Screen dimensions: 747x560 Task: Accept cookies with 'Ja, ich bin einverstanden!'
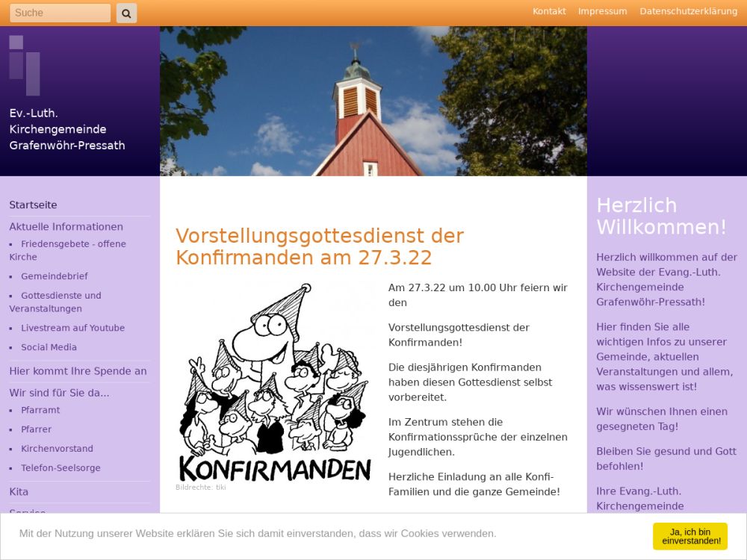(689, 536)
